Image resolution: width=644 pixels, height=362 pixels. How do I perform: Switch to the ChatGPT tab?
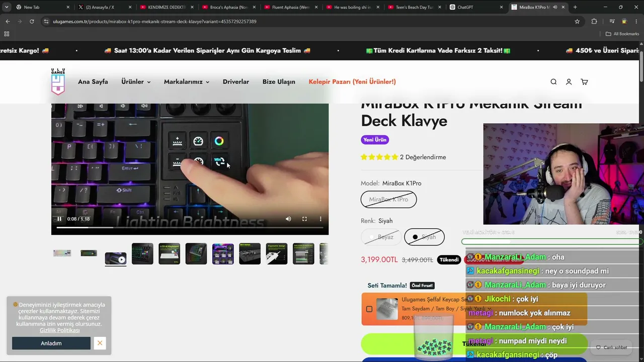pos(476,7)
